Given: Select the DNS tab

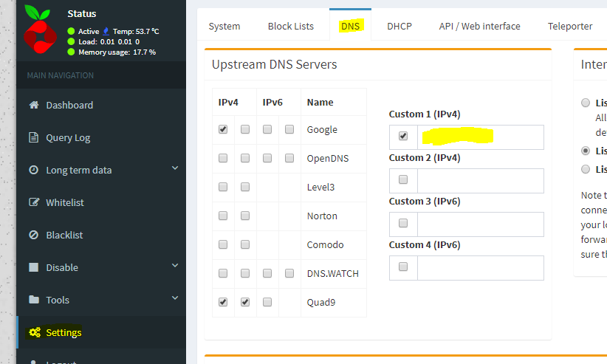Looking at the screenshot, I should [350, 26].
